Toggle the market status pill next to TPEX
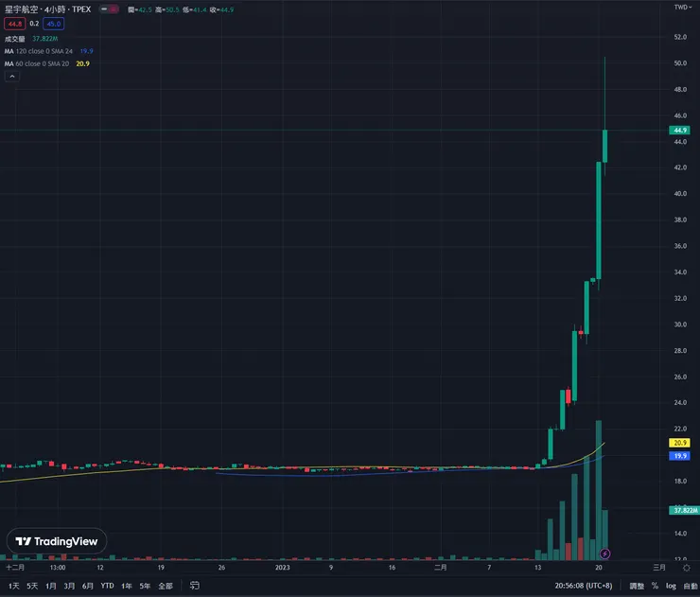 (x=109, y=9)
